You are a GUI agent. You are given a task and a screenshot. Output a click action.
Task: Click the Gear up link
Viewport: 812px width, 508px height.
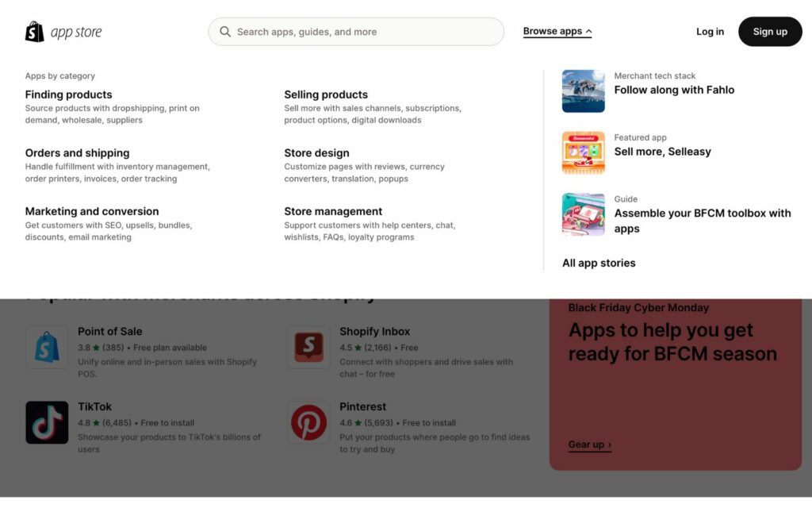[x=589, y=444]
